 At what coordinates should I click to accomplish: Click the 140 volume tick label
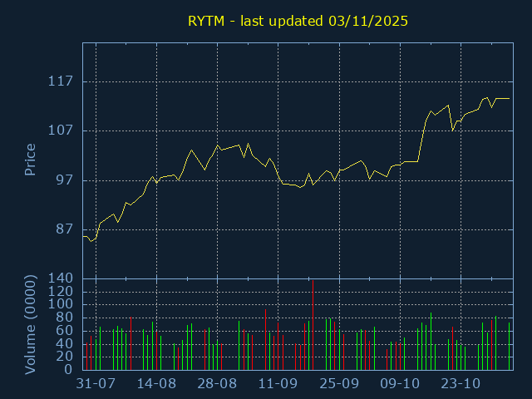pyautogui.click(x=62, y=278)
